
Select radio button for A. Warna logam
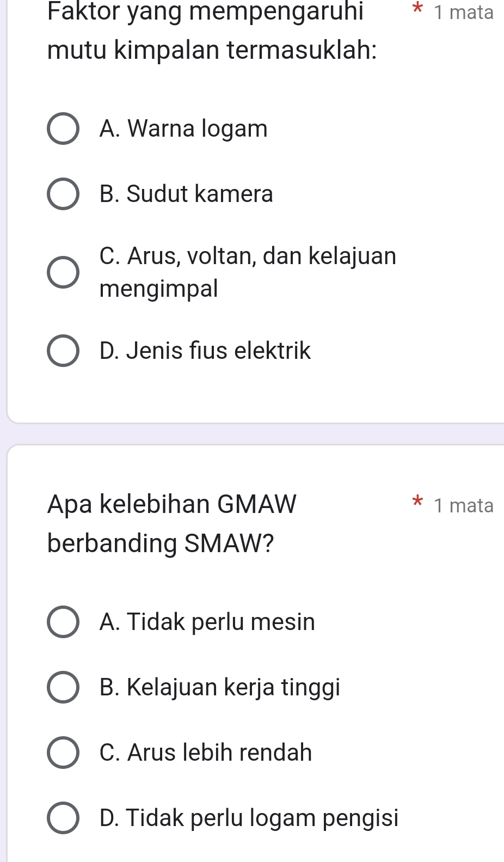(63, 129)
